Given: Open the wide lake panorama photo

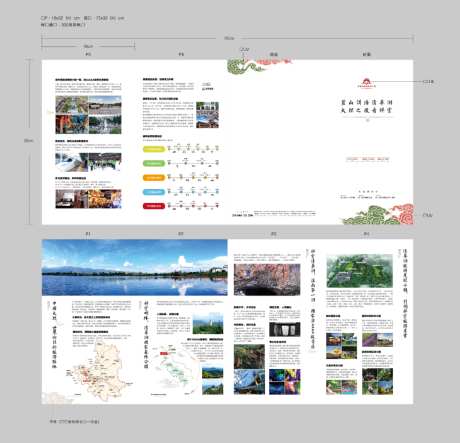Looking at the screenshot, I should tap(135, 267).
